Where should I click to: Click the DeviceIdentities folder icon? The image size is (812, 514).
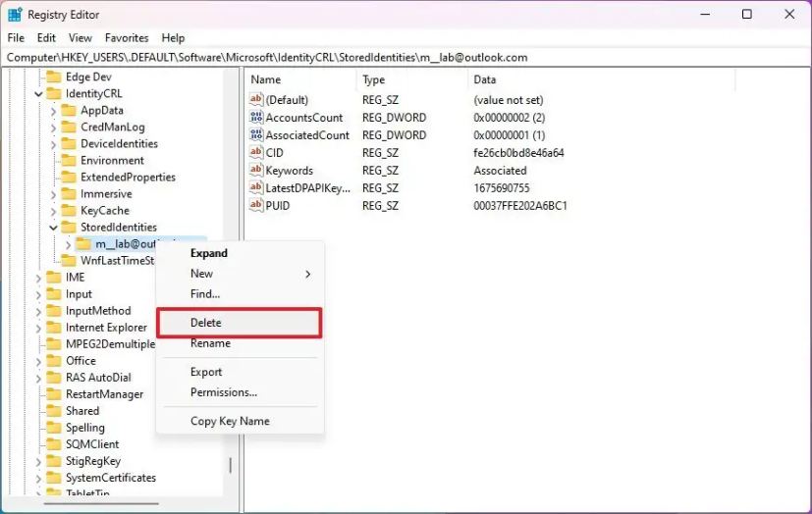click(69, 144)
